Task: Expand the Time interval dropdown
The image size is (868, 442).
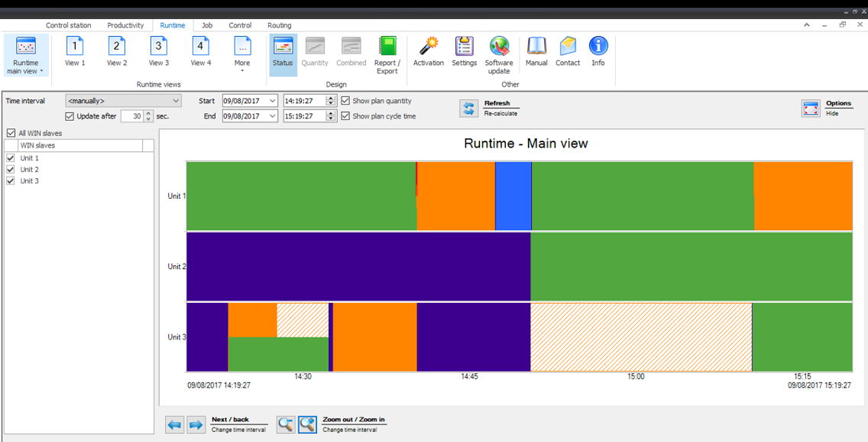Action: point(176,101)
